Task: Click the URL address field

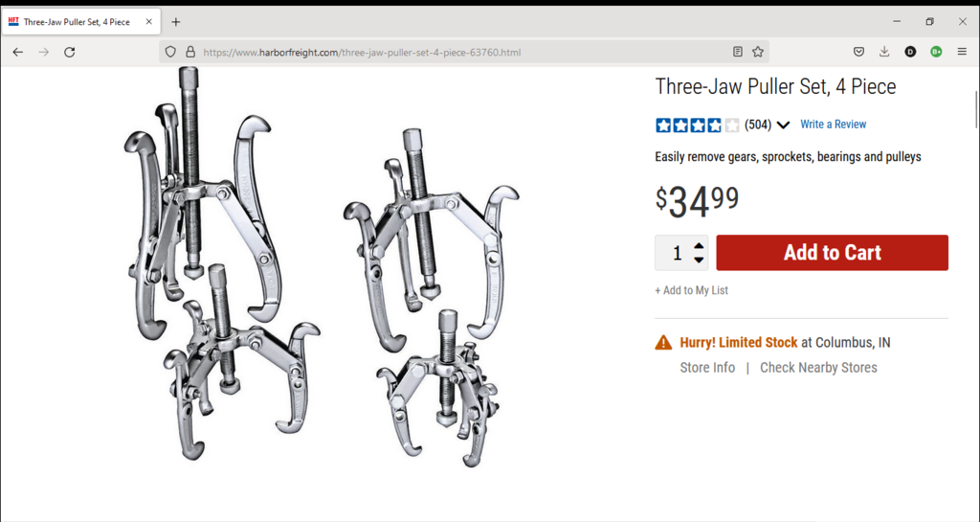Action: (x=462, y=53)
